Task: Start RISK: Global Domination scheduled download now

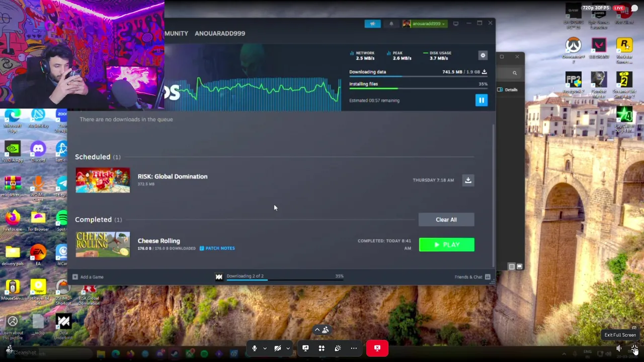Action: [x=468, y=180]
